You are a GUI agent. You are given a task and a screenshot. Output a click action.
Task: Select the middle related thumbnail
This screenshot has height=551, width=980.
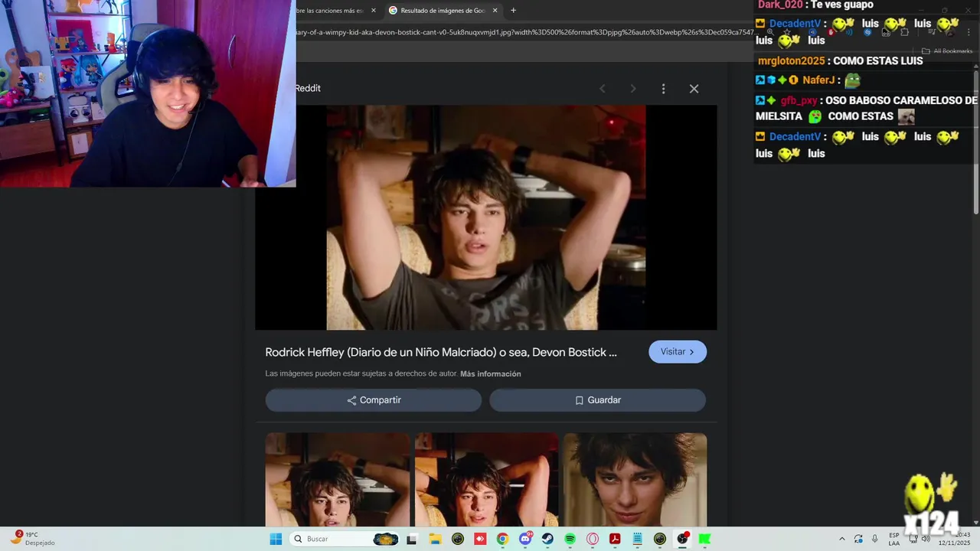(486, 480)
